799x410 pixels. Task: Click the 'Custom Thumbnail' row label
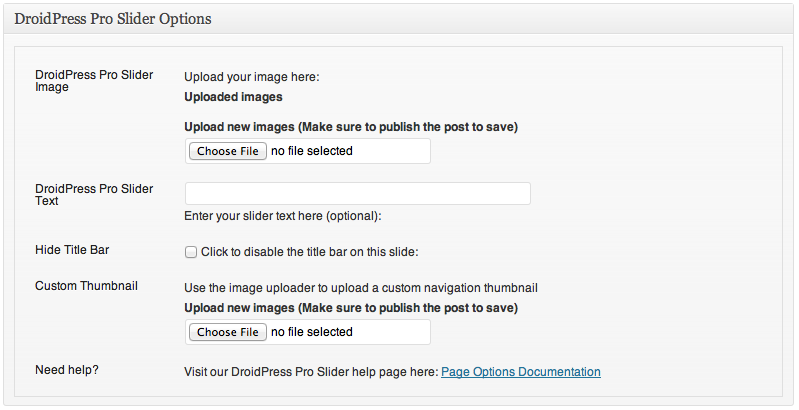coord(86,286)
